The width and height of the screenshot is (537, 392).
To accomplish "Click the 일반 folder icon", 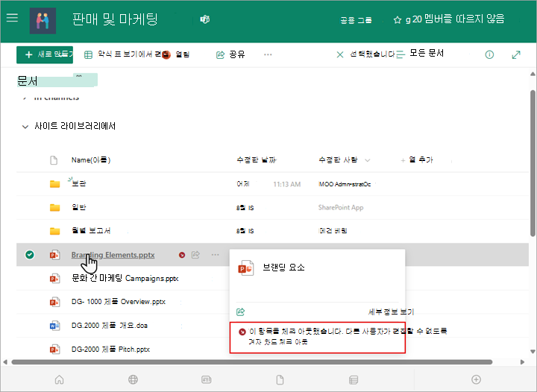I will [x=54, y=208].
